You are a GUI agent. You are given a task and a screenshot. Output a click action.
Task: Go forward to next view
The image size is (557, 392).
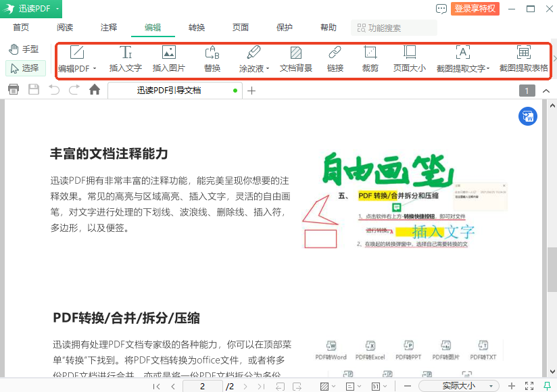click(297, 387)
